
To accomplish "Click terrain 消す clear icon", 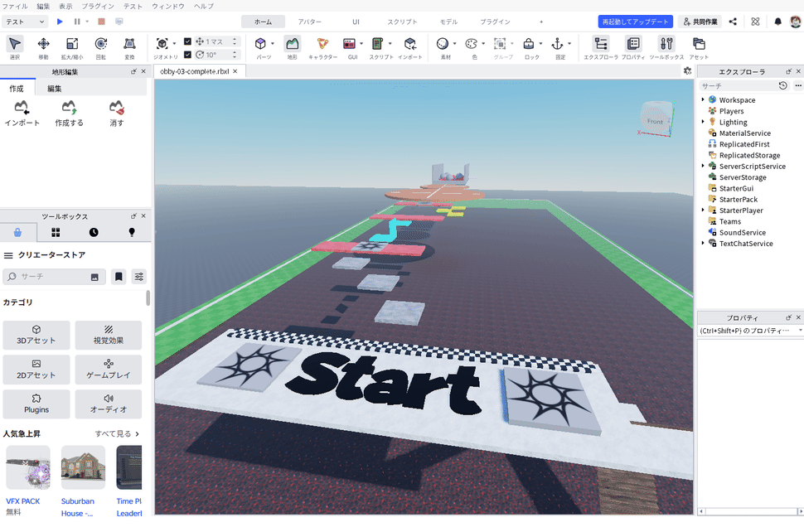I will (x=117, y=108).
